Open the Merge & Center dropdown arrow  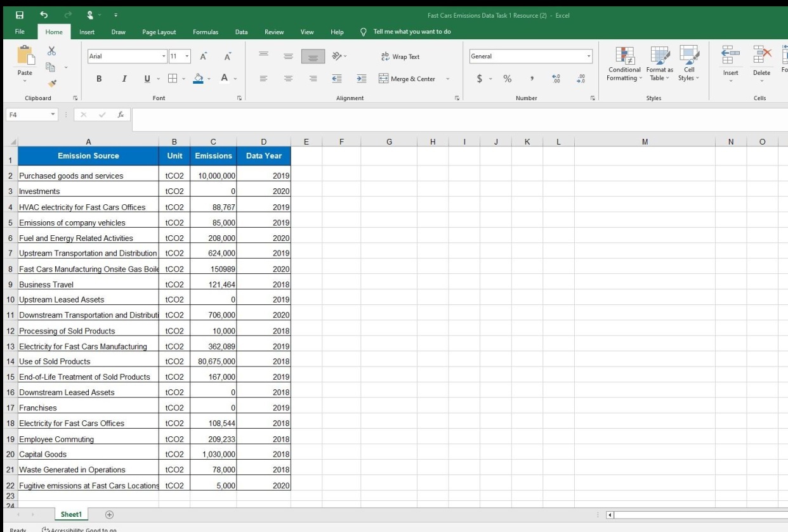tap(448, 79)
